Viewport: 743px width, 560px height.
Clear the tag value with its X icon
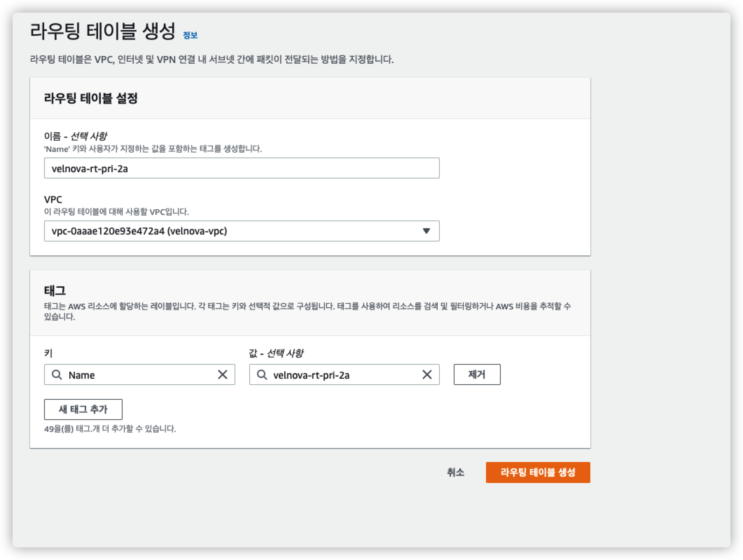[427, 375]
